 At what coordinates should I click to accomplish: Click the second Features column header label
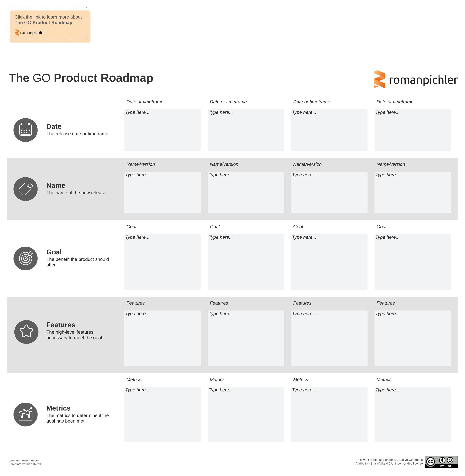pyautogui.click(x=219, y=303)
